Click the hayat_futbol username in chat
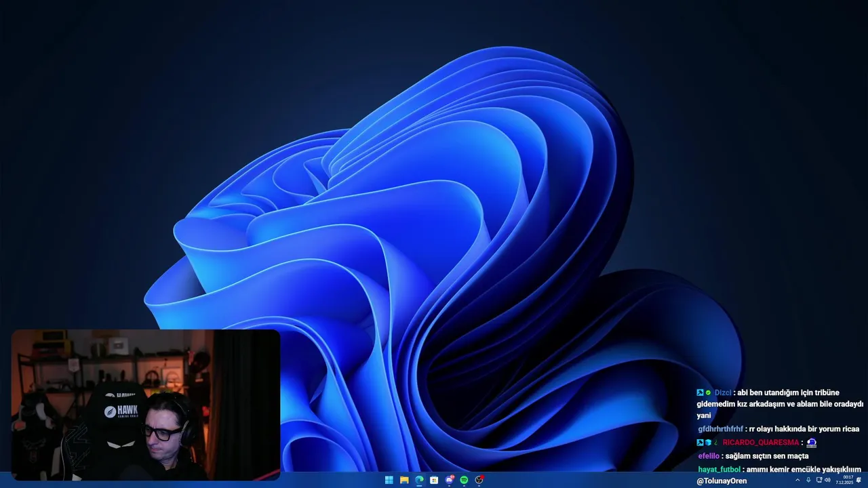This screenshot has width=868, height=488. (x=719, y=469)
